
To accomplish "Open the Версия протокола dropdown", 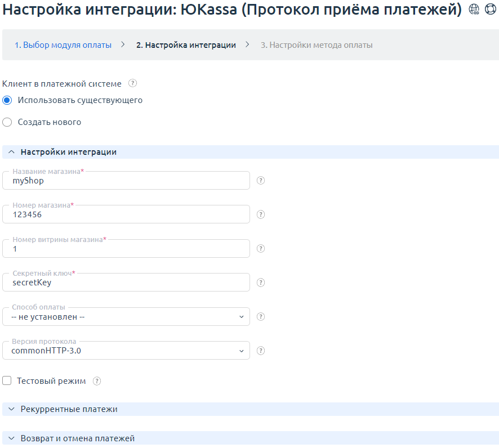I will [126, 351].
